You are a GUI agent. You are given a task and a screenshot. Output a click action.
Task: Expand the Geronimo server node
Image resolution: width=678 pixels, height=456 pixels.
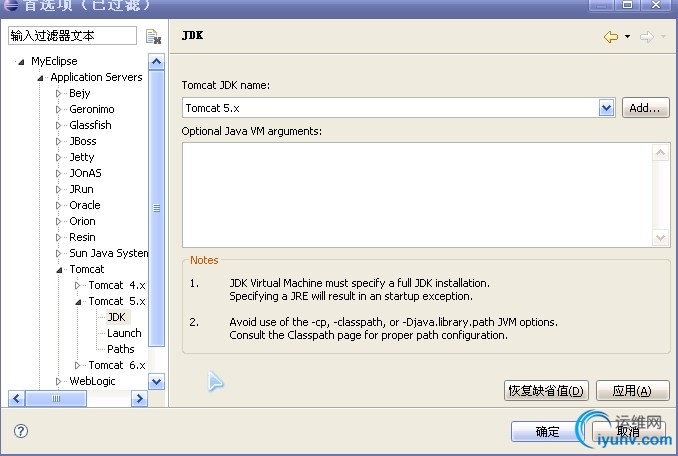tap(58, 109)
